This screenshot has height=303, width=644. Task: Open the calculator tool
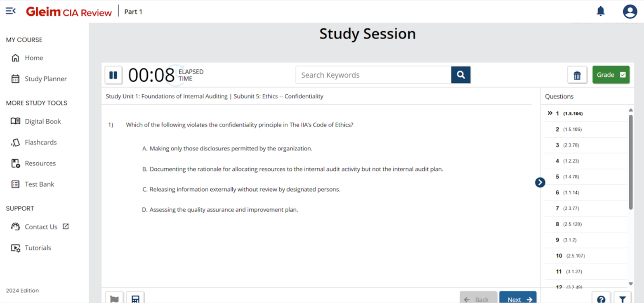click(x=135, y=298)
